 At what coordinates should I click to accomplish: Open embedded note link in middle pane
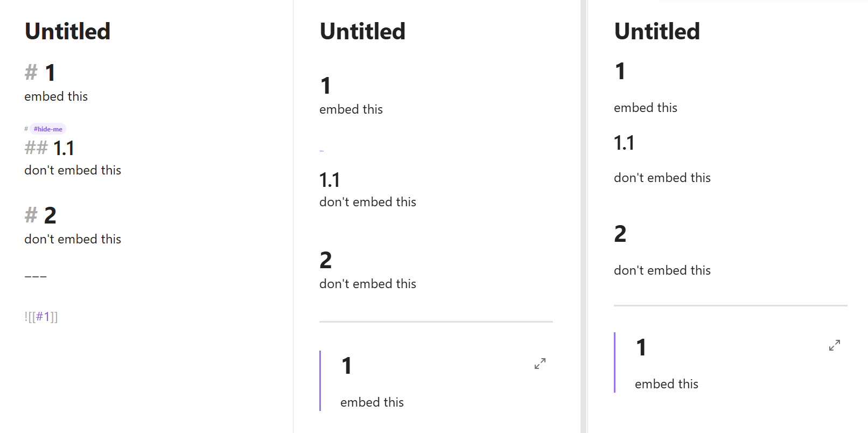(x=540, y=364)
